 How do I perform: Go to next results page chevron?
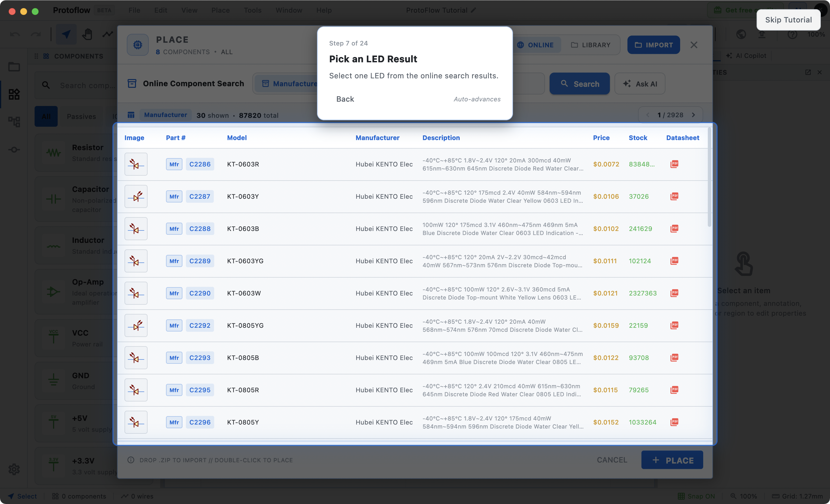(x=693, y=115)
